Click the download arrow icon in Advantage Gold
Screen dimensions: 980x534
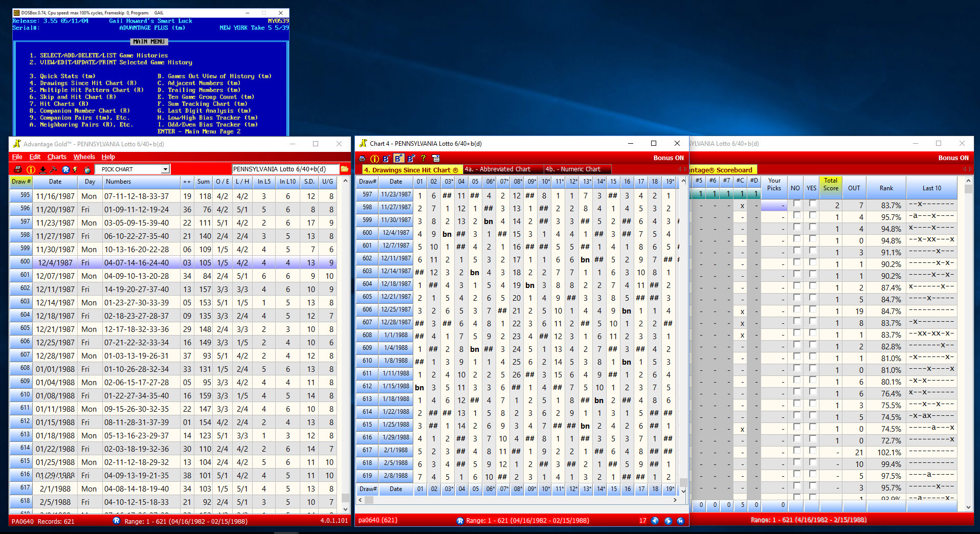tap(43, 169)
